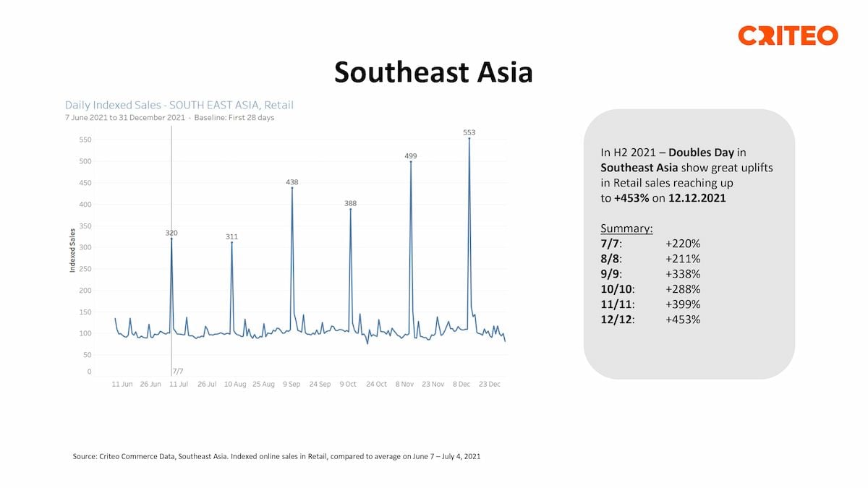Click the Criteo logo
Viewport: 868px width, 488px height.
[788, 35]
